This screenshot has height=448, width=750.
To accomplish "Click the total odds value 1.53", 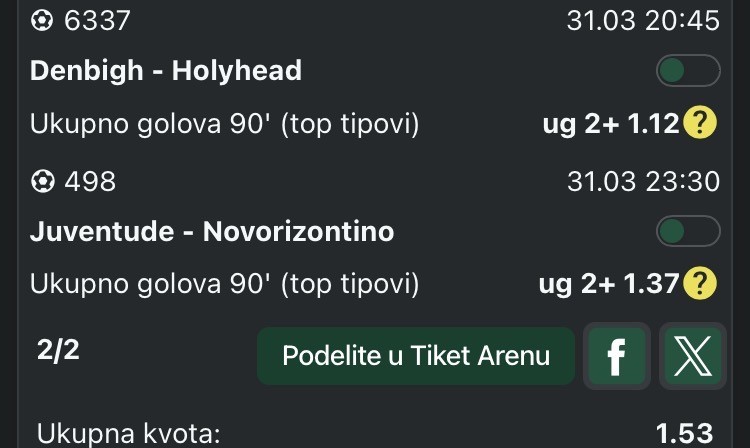I will [684, 434].
